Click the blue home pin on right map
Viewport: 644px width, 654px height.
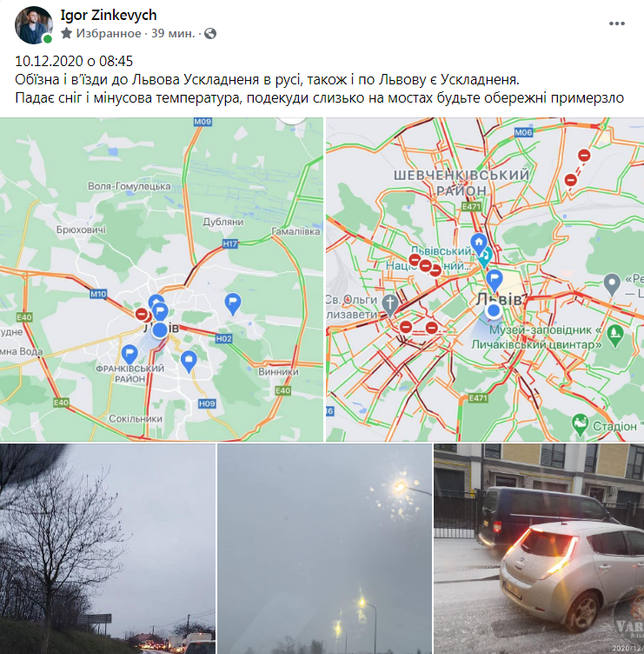pyautogui.click(x=479, y=244)
